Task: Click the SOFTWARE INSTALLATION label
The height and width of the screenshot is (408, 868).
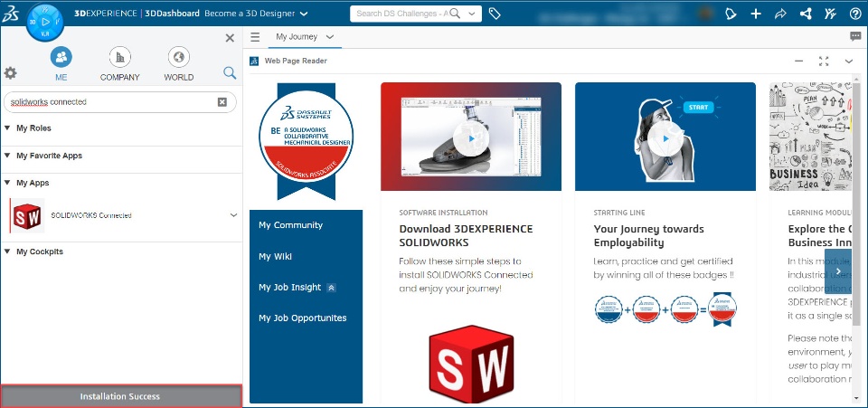Action: (443, 213)
